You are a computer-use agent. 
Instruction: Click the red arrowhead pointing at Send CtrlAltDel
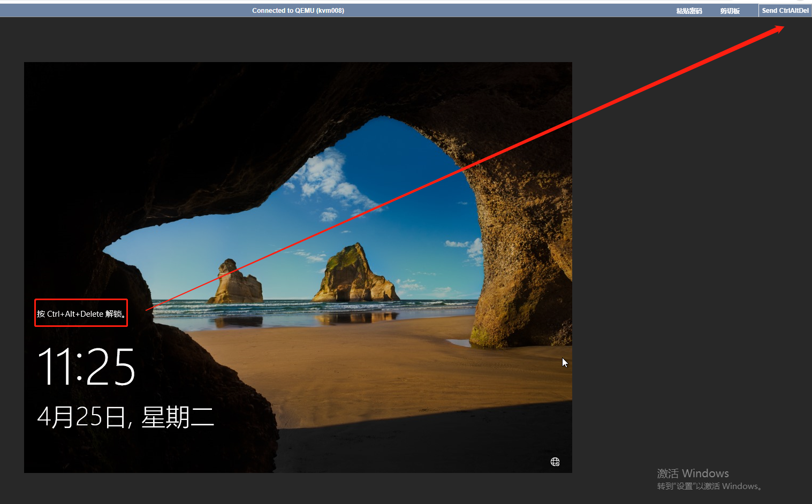779,28
